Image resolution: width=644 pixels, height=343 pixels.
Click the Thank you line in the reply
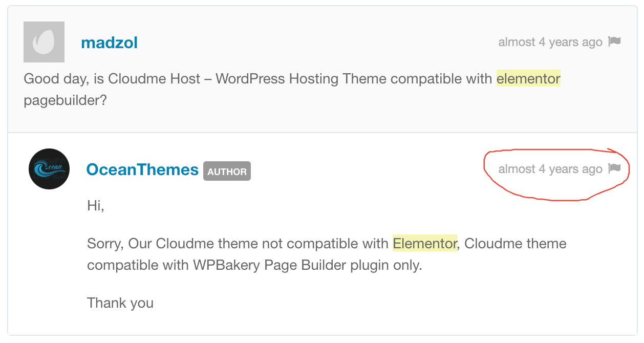pos(120,303)
